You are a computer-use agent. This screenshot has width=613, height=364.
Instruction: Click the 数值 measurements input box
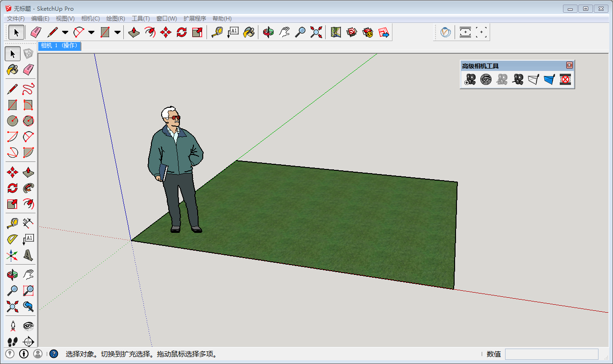[x=551, y=354]
